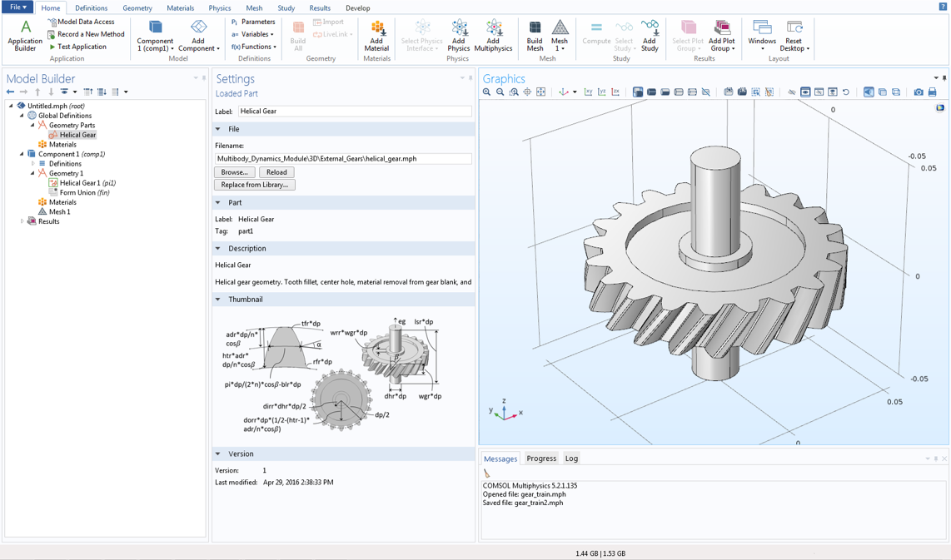Expand the Results node in the tree
This screenshot has height=560, width=951.
pos(22,221)
